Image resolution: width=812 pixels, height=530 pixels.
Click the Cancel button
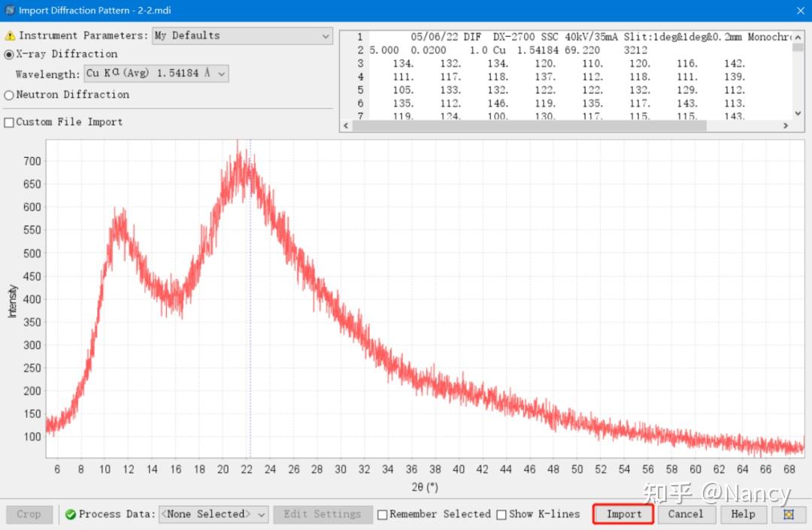[x=686, y=514]
